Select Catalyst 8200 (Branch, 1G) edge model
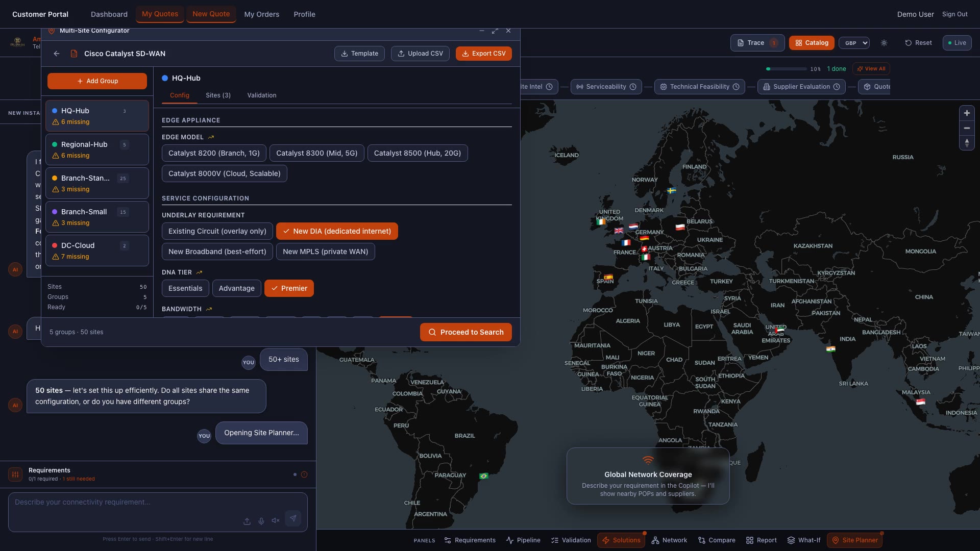The height and width of the screenshot is (551, 980). [x=214, y=153]
